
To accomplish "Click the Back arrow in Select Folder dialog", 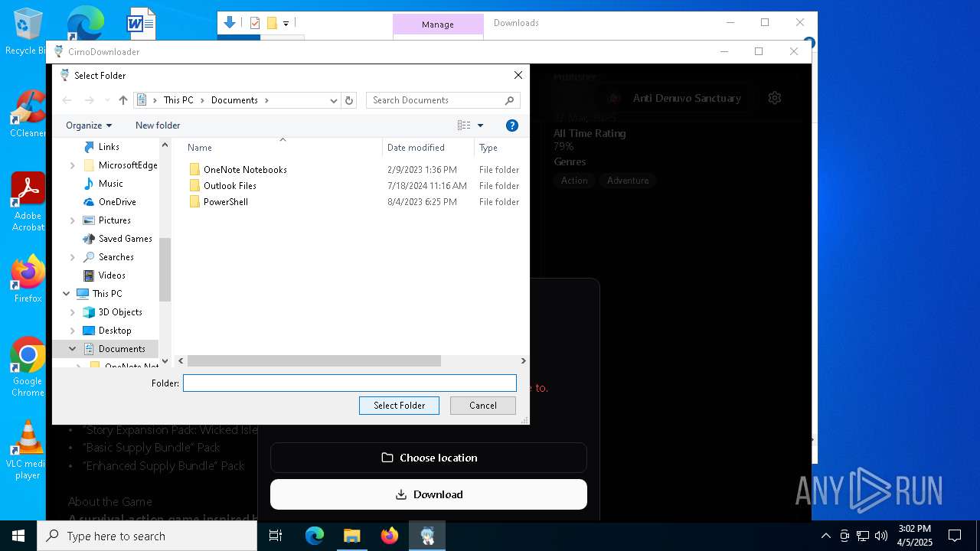I will pyautogui.click(x=67, y=100).
